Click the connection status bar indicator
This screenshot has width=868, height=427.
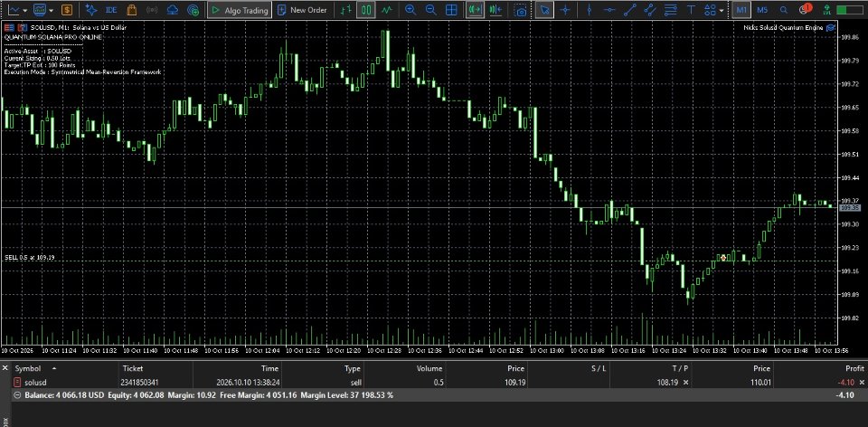click(850, 10)
